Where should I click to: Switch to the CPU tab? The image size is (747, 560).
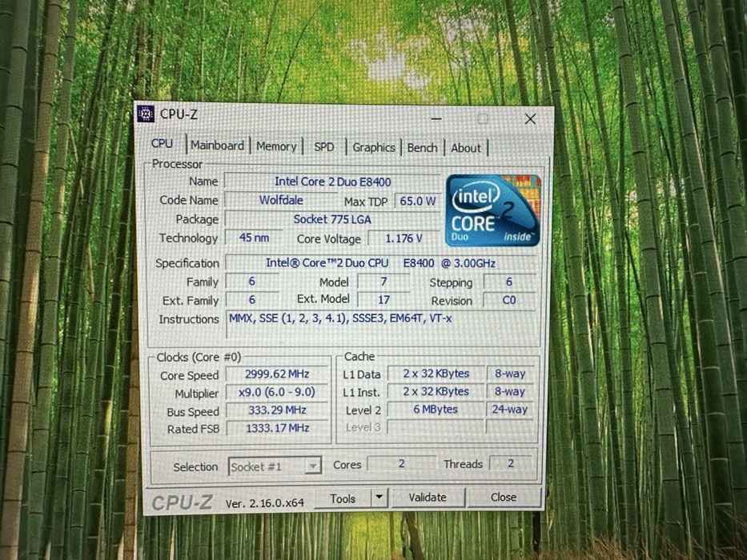point(162,143)
